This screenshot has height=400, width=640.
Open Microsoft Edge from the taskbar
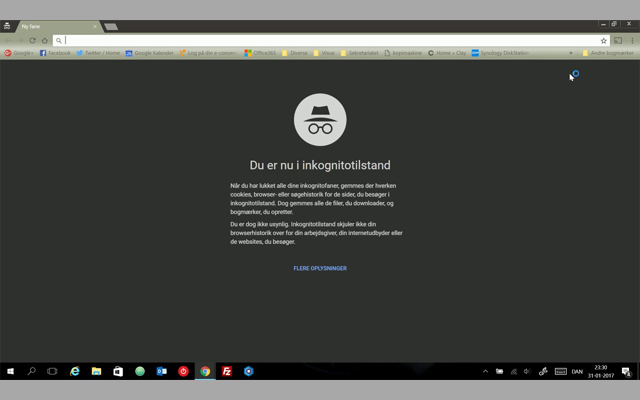coord(75,371)
